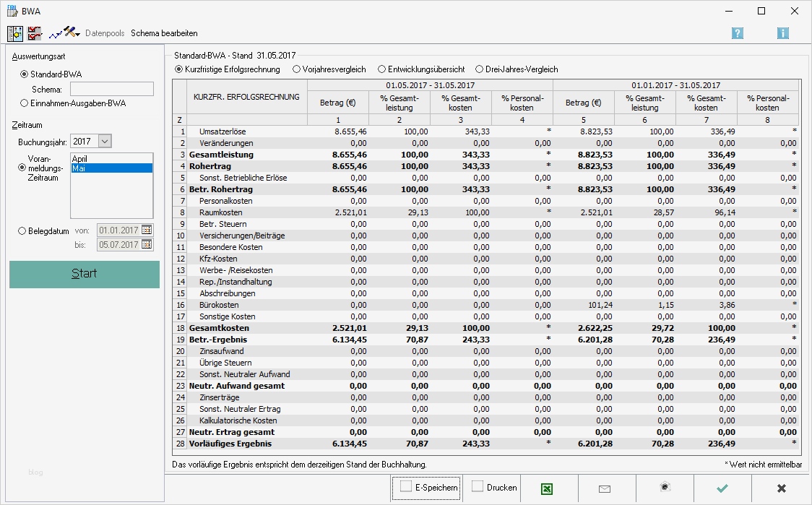Click into the Schema input field
812x505 pixels.
[111, 89]
